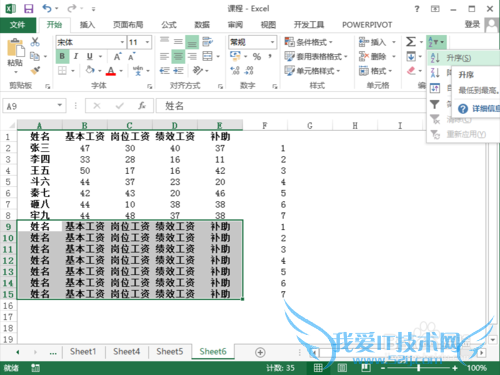
Task: Open font name dropdown 宋体
Action: click(122, 42)
